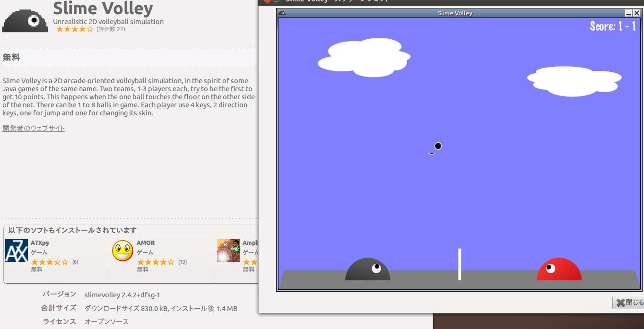This screenshot has width=644, height=329.
Task: Click the '無料' price under AMOR
Action: pos(143,269)
